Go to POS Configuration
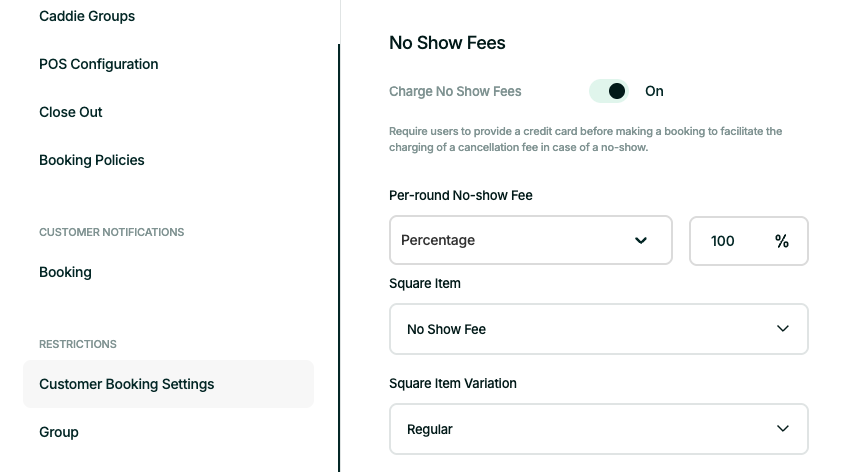 [99, 64]
